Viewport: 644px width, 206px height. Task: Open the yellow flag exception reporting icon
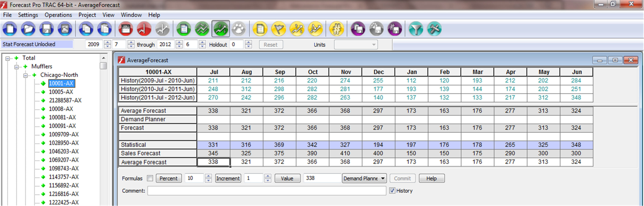tap(279, 29)
